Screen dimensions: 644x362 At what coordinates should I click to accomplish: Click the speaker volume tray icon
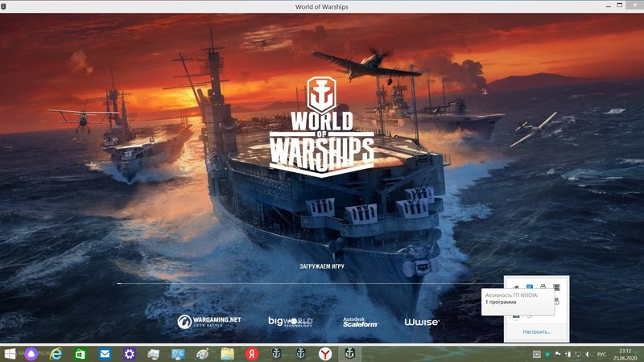click(x=588, y=354)
